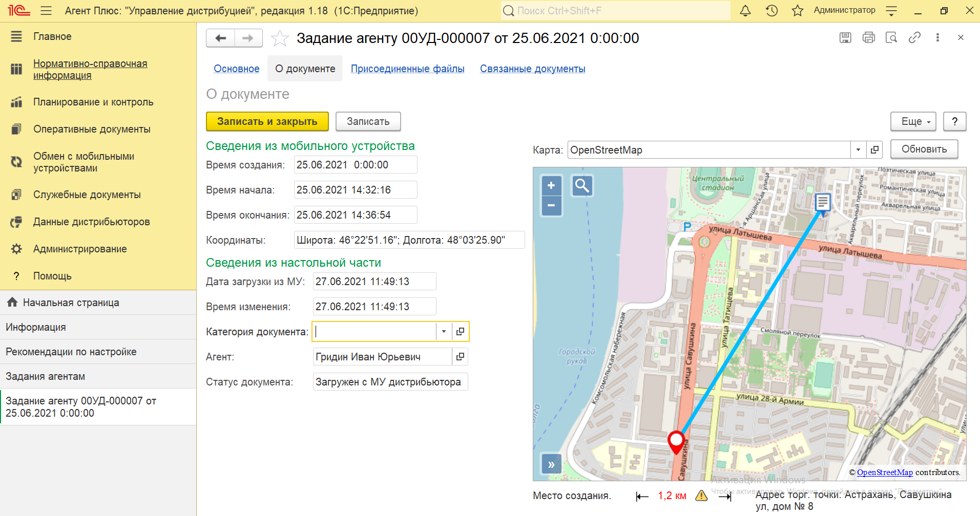Viewport: 980px width, 516px height.
Task: Click the forward navigation arrow
Action: pyautogui.click(x=248, y=38)
